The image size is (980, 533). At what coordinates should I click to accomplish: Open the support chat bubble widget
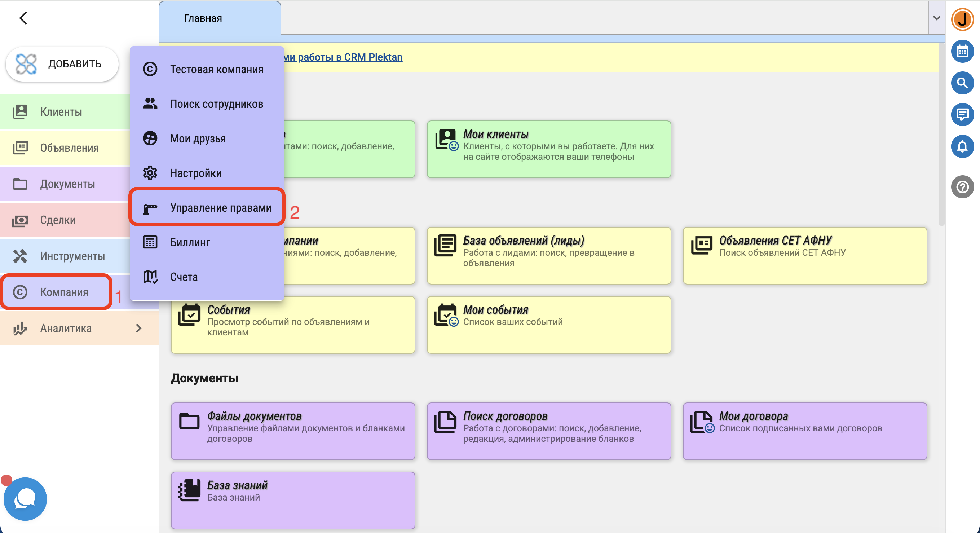(x=25, y=499)
